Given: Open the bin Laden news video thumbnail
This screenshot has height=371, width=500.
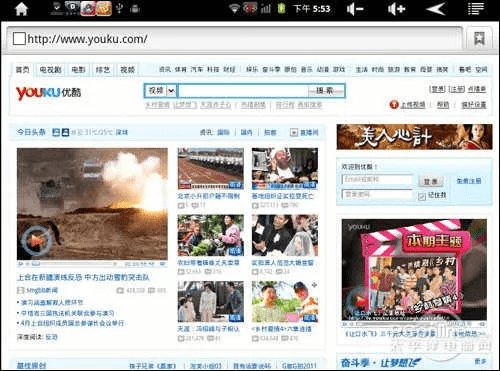Looking at the screenshot, I should click(285, 169).
